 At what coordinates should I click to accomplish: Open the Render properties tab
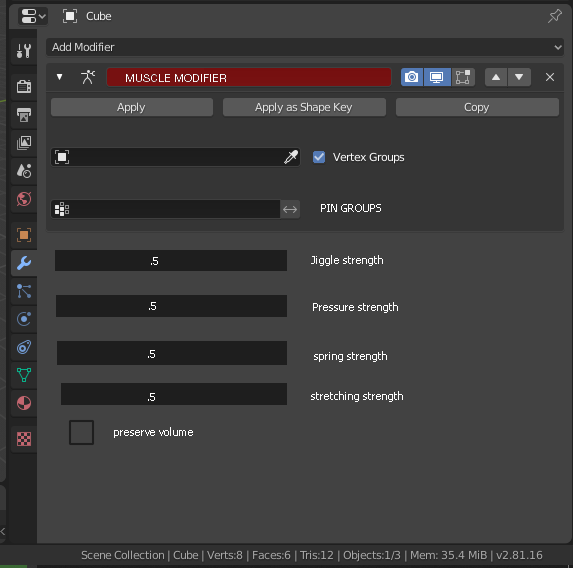(24, 87)
